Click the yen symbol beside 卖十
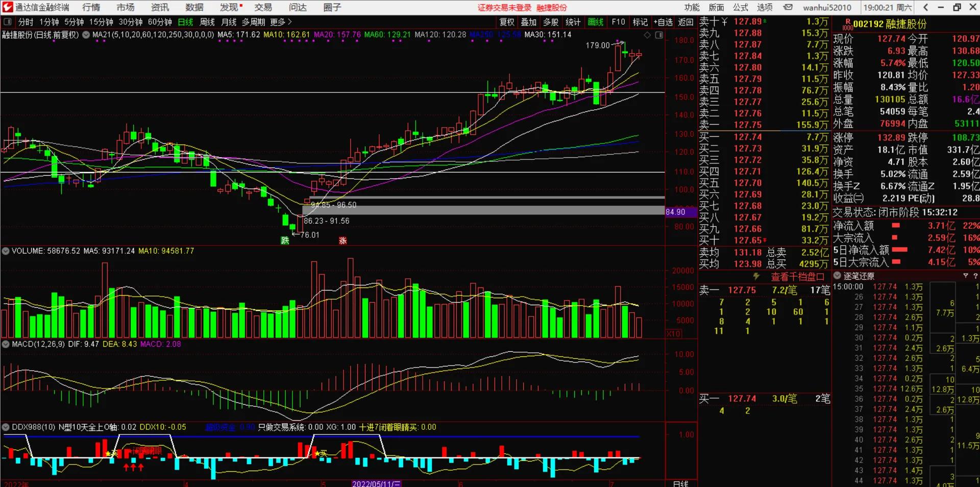The height and width of the screenshot is (487, 980). (x=724, y=21)
